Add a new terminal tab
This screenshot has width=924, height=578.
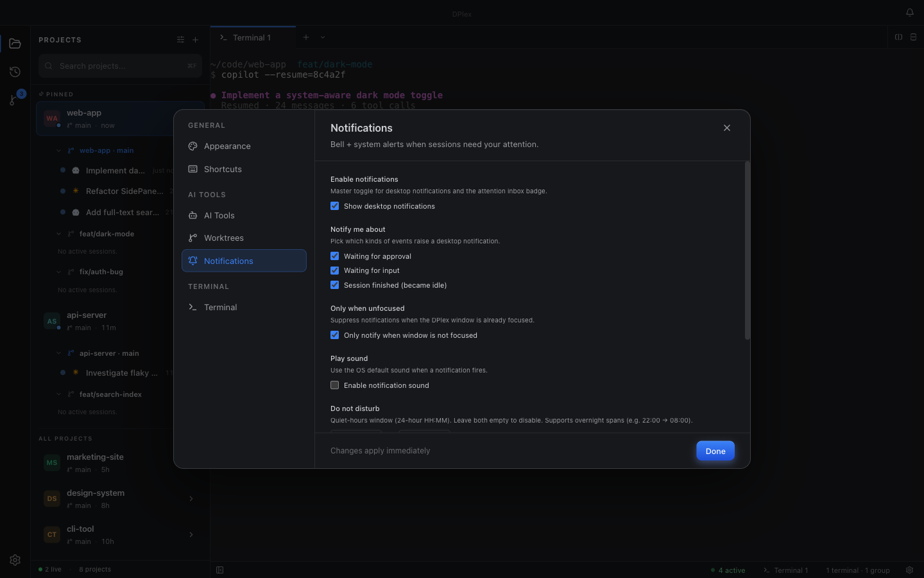click(x=306, y=37)
